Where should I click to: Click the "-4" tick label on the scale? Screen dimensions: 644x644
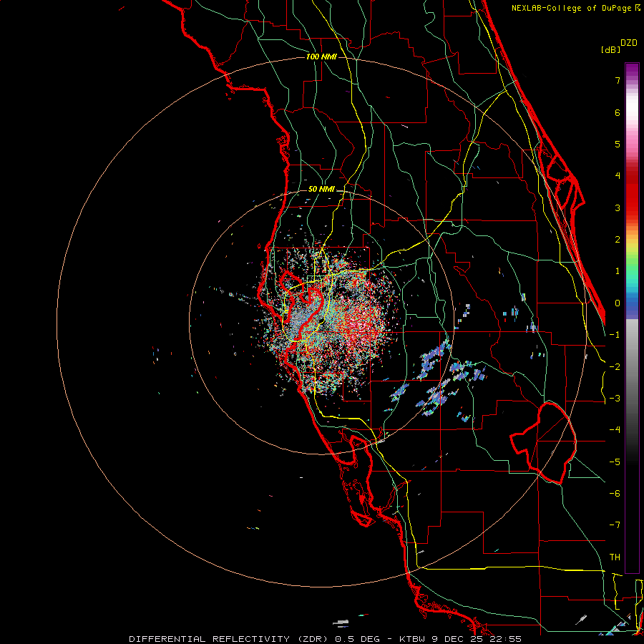(615, 430)
